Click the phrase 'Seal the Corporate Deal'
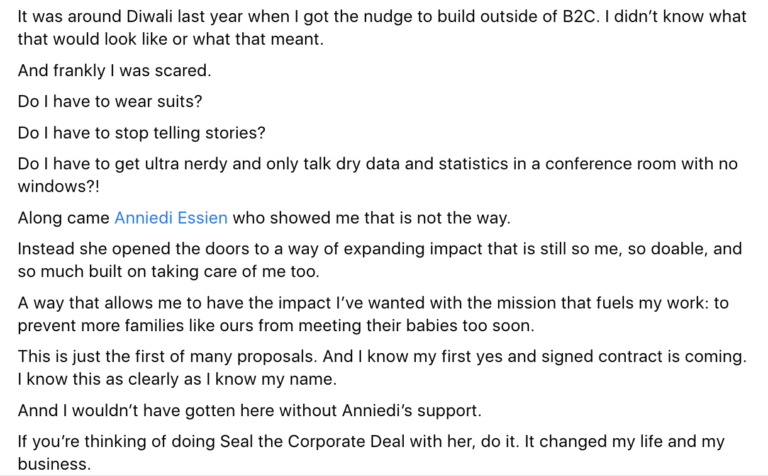Screen dimensions: 768x476 click(x=312, y=441)
